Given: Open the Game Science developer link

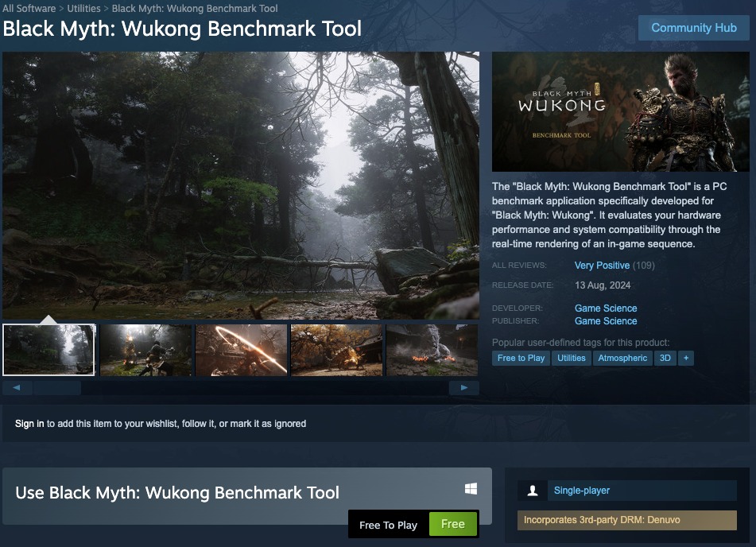Looking at the screenshot, I should tap(606, 308).
